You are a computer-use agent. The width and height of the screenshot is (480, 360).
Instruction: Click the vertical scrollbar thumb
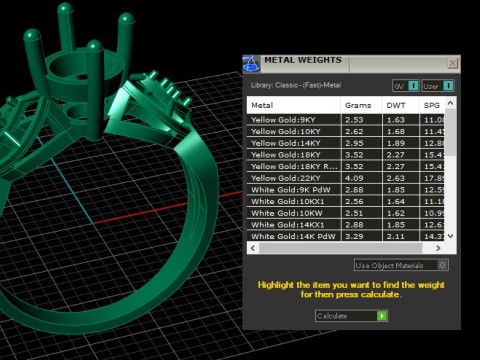[451, 132]
